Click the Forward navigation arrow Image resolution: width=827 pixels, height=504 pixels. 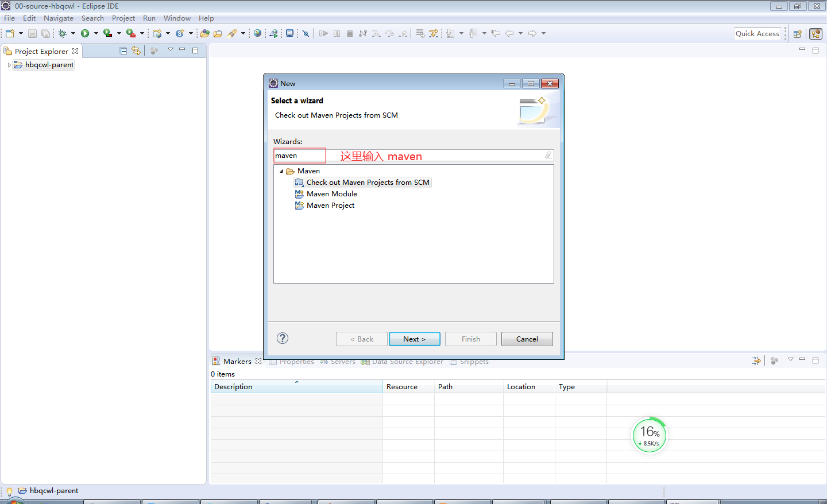point(532,33)
